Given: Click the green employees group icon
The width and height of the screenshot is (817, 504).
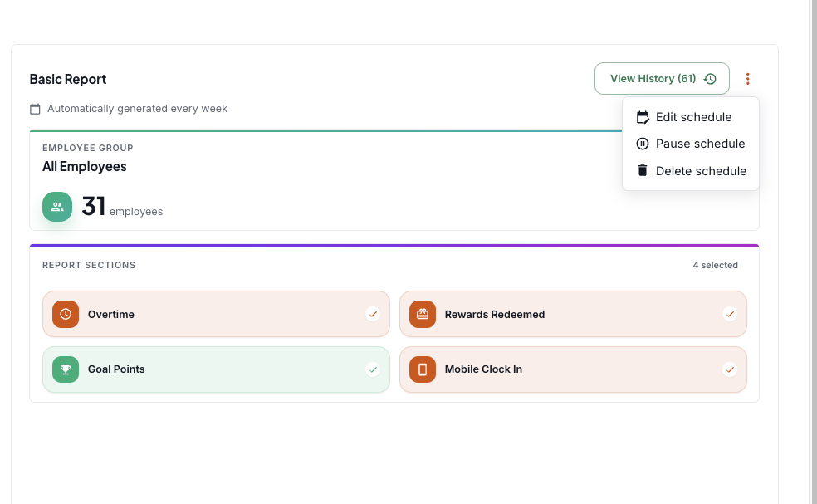Looking at the screenshot, I should coord(57,207).
